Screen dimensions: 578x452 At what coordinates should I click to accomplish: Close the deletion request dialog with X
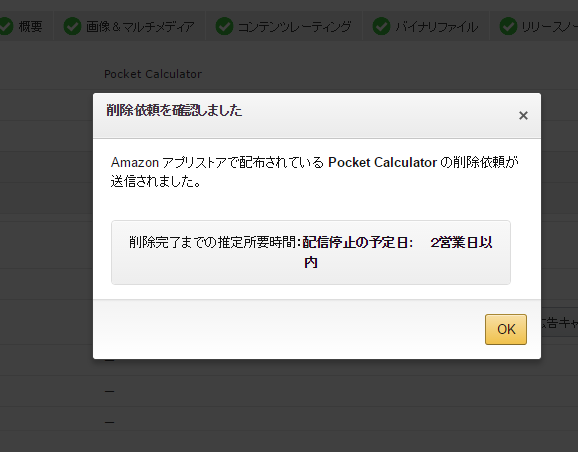point(523,116)
